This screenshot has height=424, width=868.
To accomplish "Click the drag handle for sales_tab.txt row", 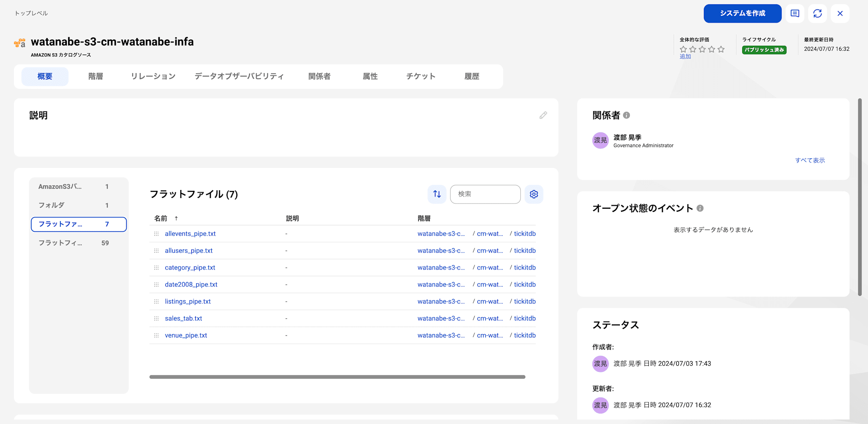I will click(156, 319).
